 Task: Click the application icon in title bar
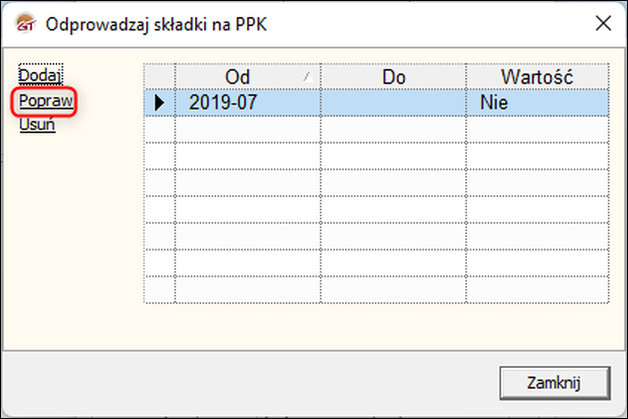pyautogui.click(x=25, y=24)
